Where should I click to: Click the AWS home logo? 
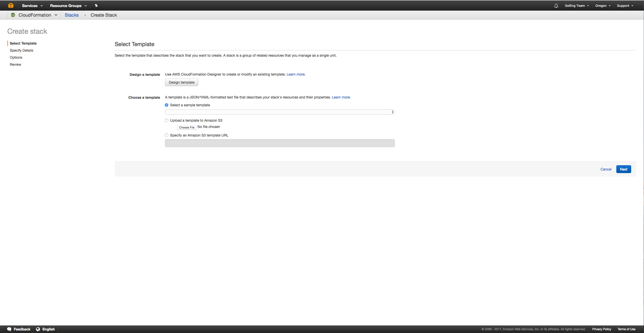[11, 5]
